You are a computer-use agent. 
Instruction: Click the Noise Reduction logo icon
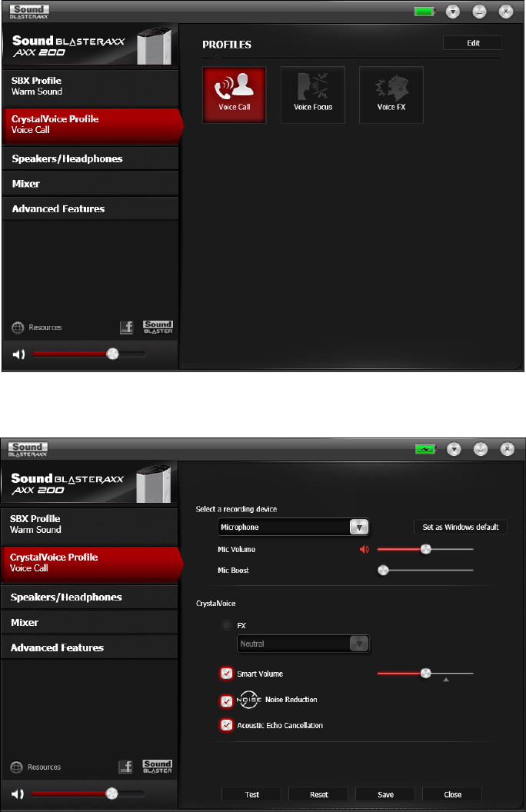(x=249, y=700)
